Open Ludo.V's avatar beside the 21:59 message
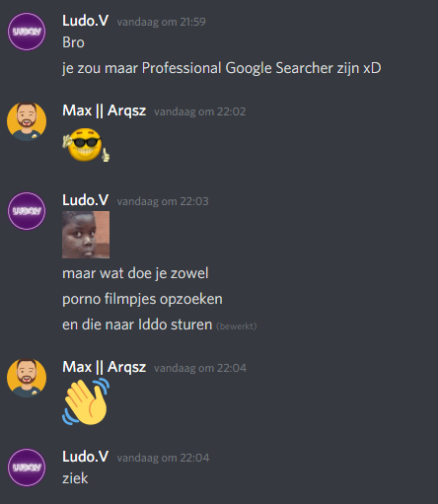This screenshot has height=504, width=438. click(x=27, y=32)
